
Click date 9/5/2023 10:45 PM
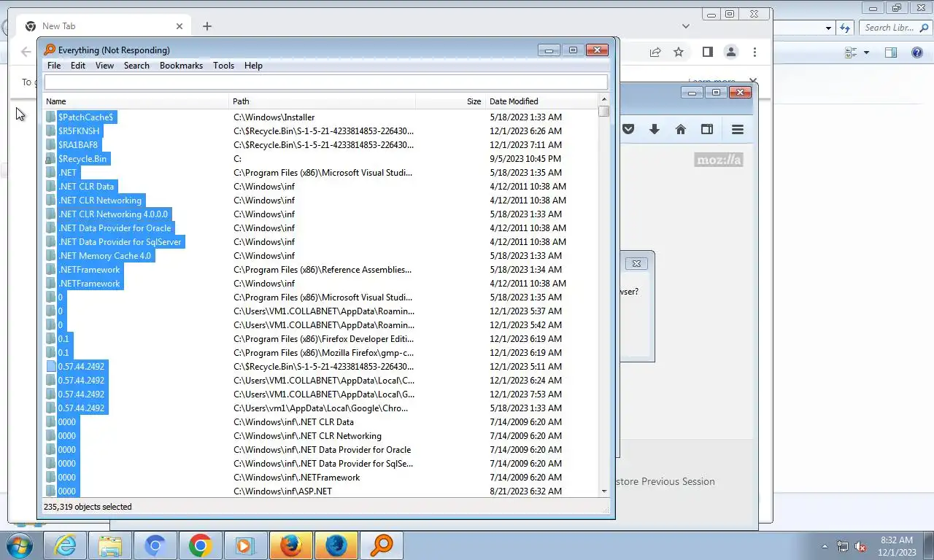pos(525,159)
